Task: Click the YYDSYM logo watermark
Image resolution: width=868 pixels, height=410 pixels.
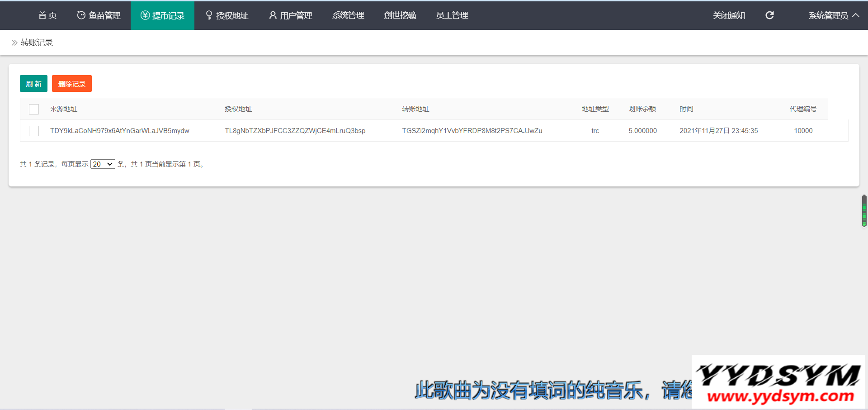Action: tap(778, 382)
